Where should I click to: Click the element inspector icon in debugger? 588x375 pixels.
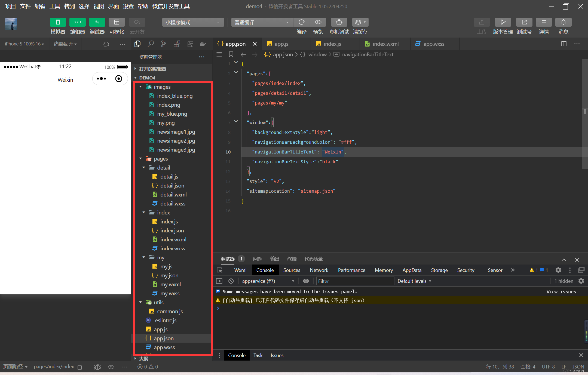click(x=219, y=270)
